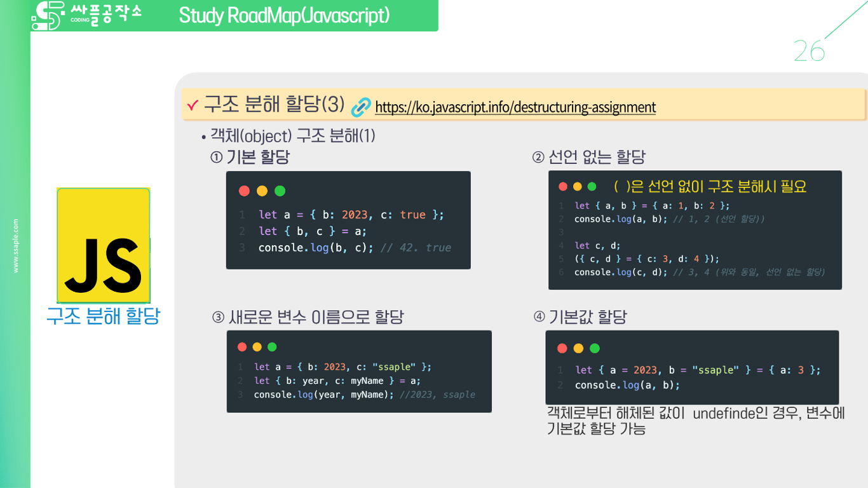Toggle the green dot on the 기본값 할당 window

point(593,348)
